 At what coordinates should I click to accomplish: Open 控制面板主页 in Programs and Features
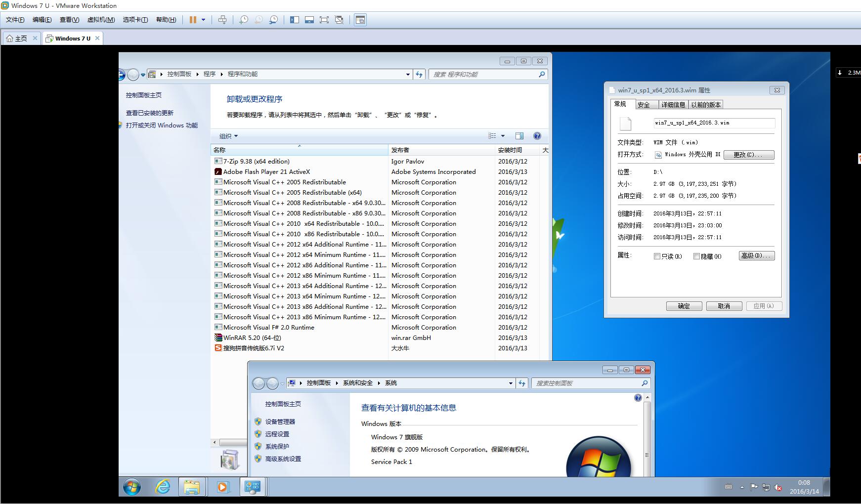point(144,95)
